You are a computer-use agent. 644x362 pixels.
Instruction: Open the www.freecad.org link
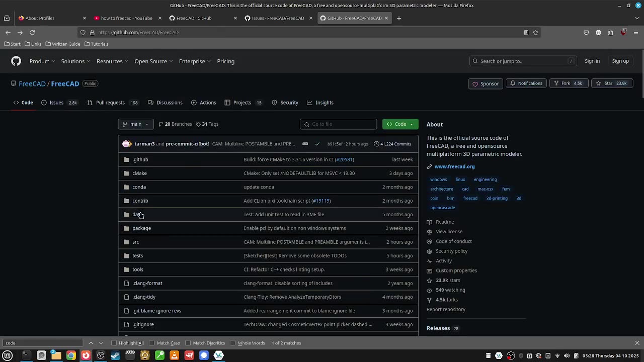[454, 166]
